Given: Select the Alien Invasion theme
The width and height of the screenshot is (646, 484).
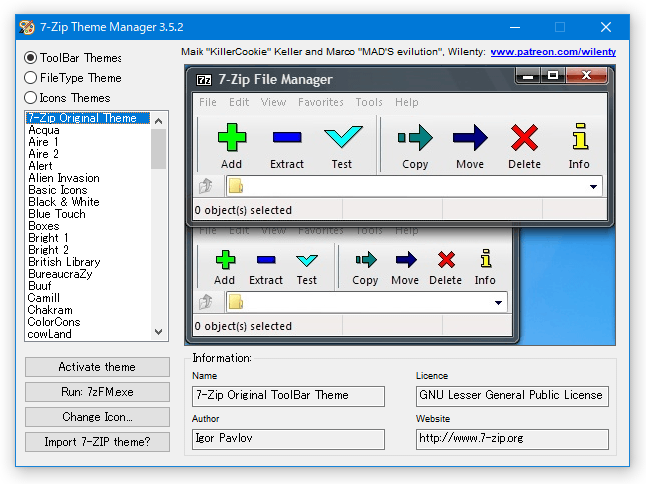Looking at the screenshot, I should pyautogui.click(x=88, y=178).
